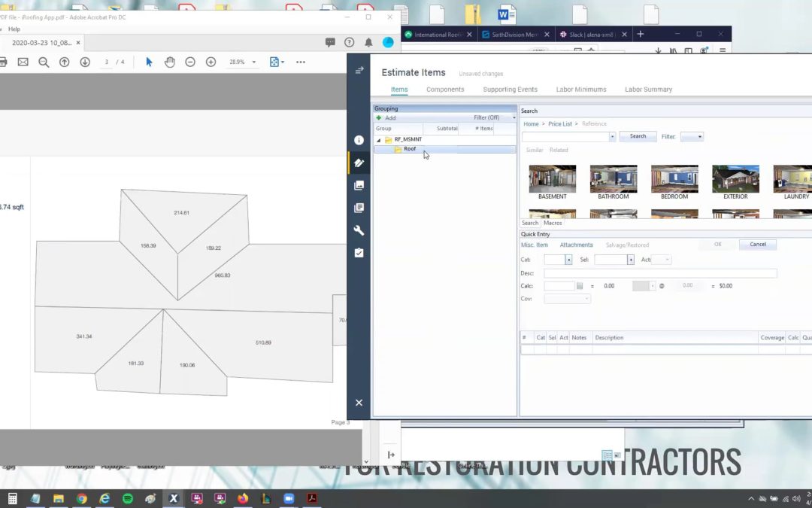Switch to the Macros tab

click(553, 223)
